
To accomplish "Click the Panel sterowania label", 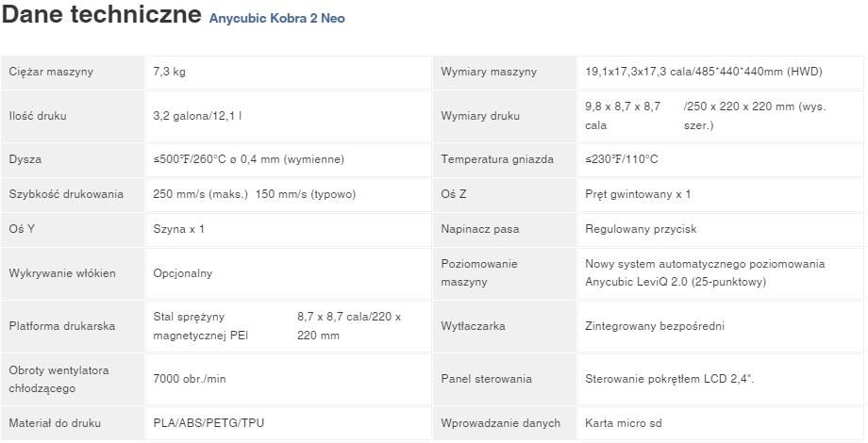I will pyautogui.click(x=486, y=379).
